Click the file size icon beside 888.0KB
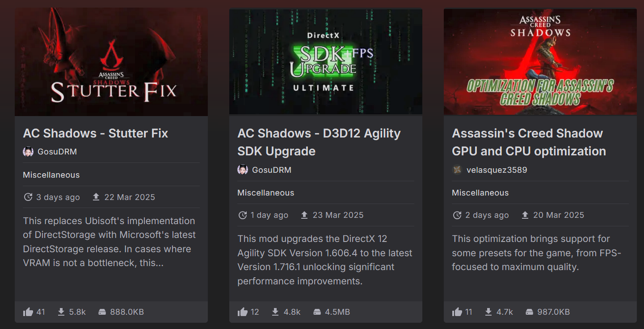The image size is (644, 329). [x=102, y=312]
